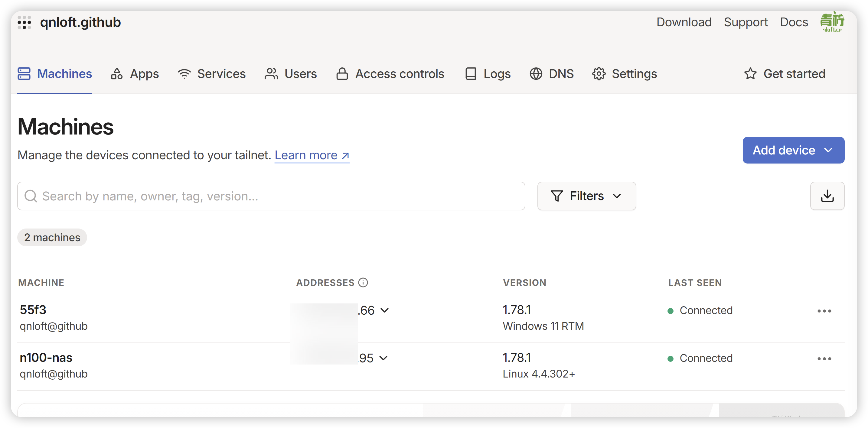Click the VERSION column header

525,283
